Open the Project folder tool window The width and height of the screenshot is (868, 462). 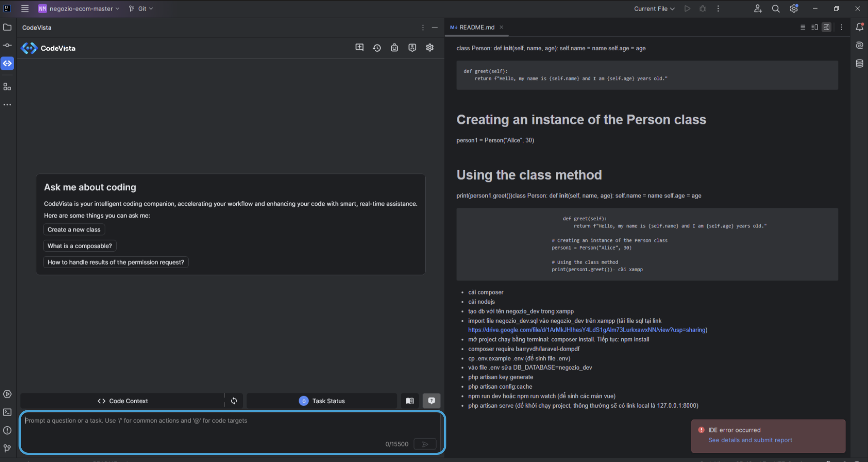coord(8,27)
